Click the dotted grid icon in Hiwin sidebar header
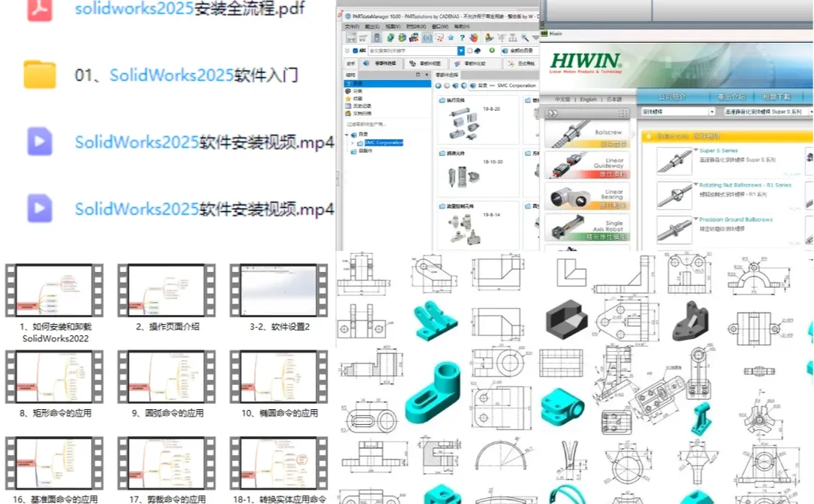This screenshot has height=504, width=814. point(623,113)
